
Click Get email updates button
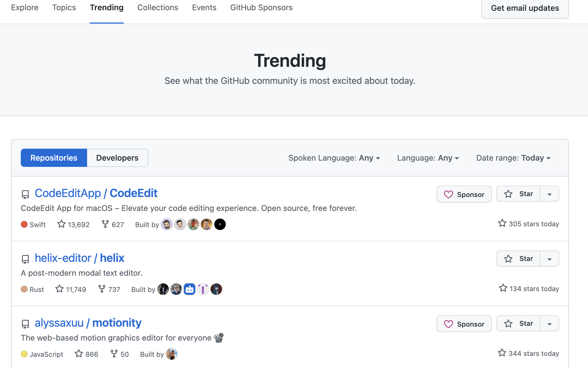point(525,8)
